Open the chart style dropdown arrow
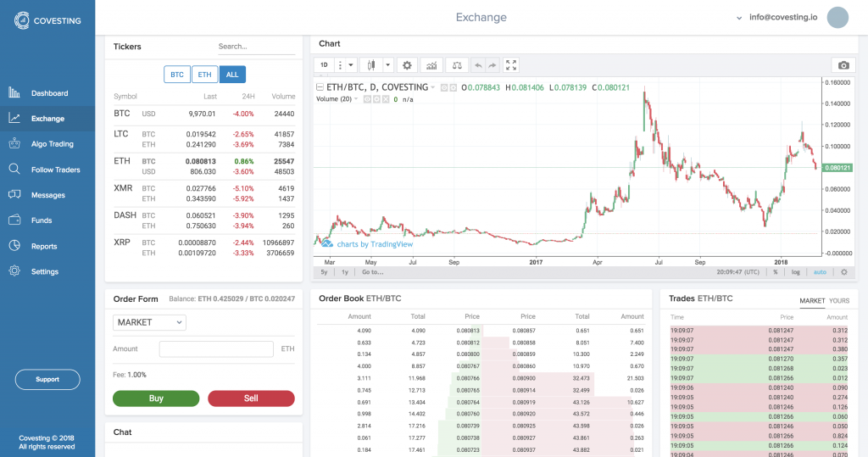 (x=387, y=65)
